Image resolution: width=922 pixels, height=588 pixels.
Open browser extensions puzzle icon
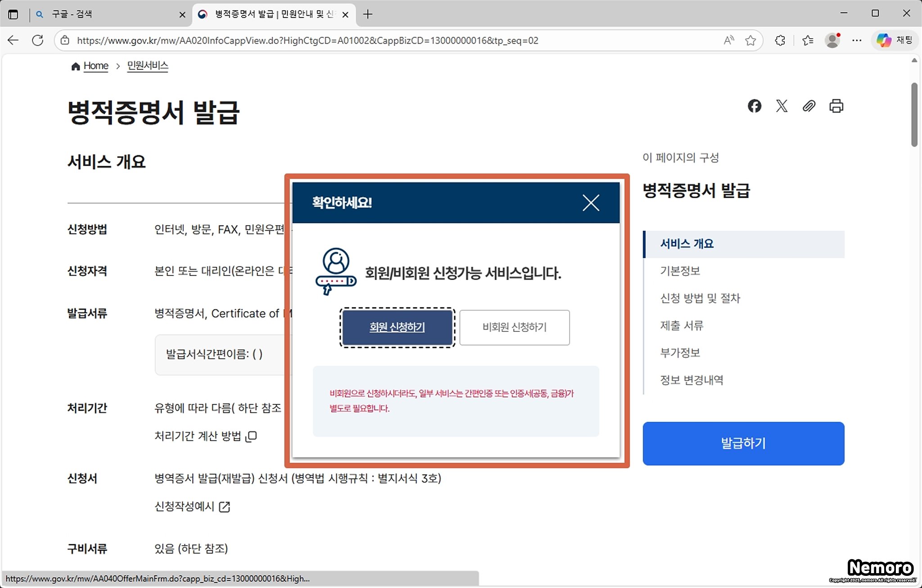pos(780,41)
